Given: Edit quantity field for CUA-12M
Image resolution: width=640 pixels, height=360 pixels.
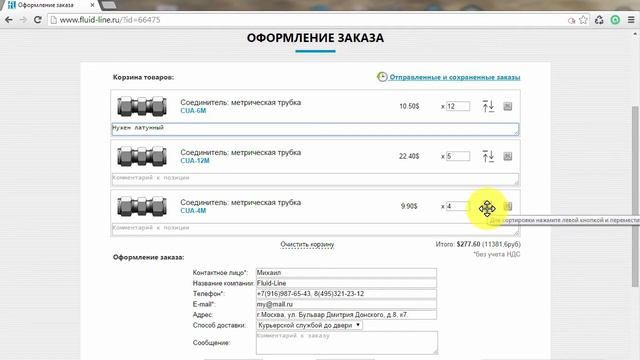Looking at the screenshot, I should coord(458,156).
